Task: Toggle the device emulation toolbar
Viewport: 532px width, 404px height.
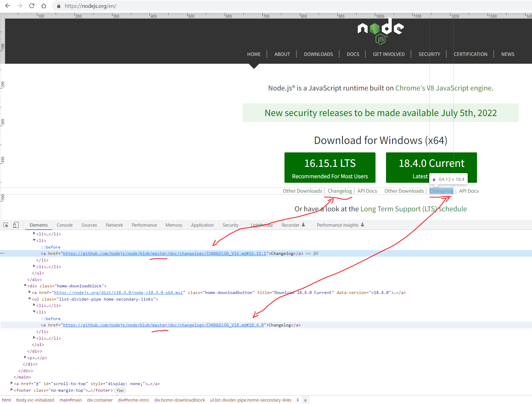Action: click(x=16, y=225)
